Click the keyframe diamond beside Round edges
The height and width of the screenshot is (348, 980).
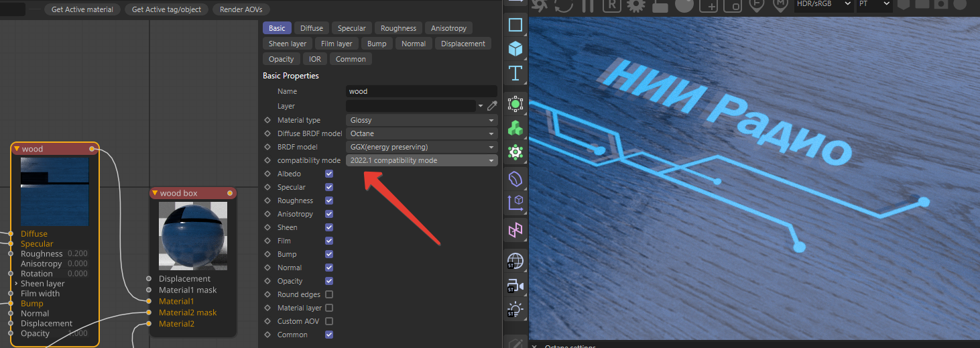(x=267, y=294)
